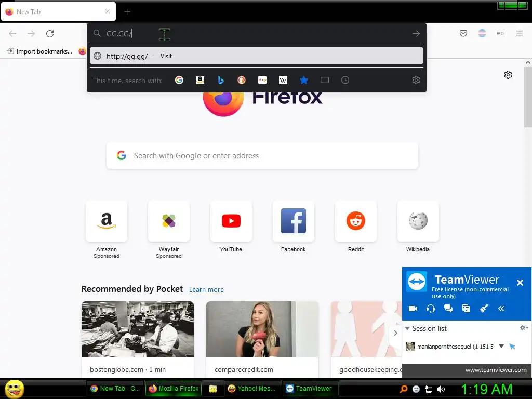Go back to previous page
This screenshot has width=532, height=399.
click(x=12, y=34)
